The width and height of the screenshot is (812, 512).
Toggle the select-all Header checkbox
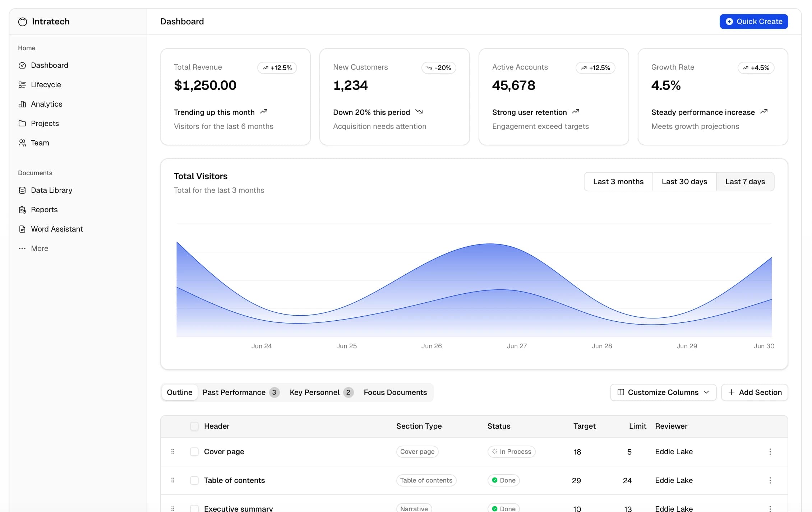tap(194, 426)
